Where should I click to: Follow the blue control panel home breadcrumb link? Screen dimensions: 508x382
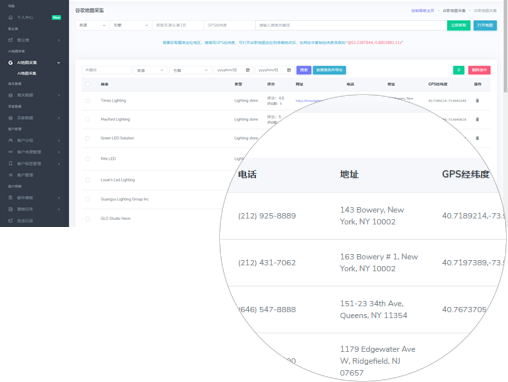(x=422, y=11)
